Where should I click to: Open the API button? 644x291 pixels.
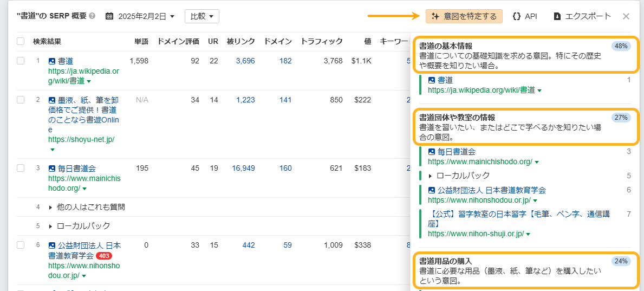[525, 16]
